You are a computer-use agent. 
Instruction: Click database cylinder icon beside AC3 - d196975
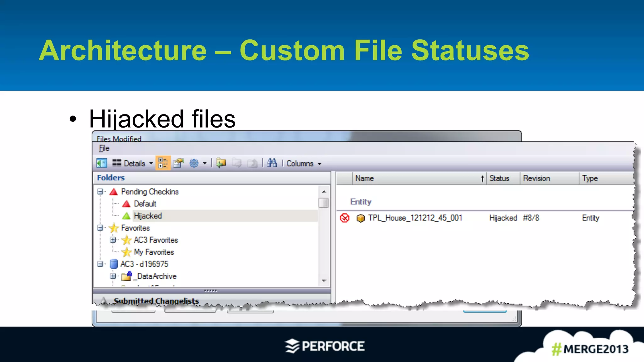tap(114, 264)
